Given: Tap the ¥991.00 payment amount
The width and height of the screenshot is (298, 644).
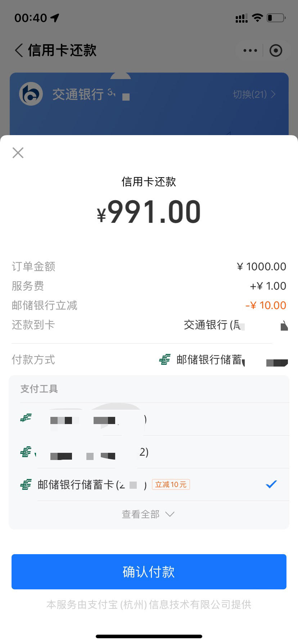Looking at the screenshot, I should point(149,212).
